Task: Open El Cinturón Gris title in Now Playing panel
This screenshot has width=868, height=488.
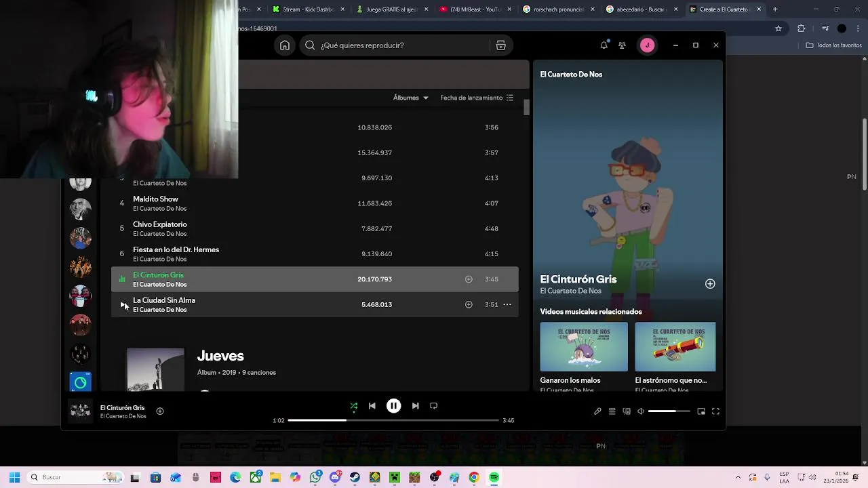Action: click(x=578, y=279)
